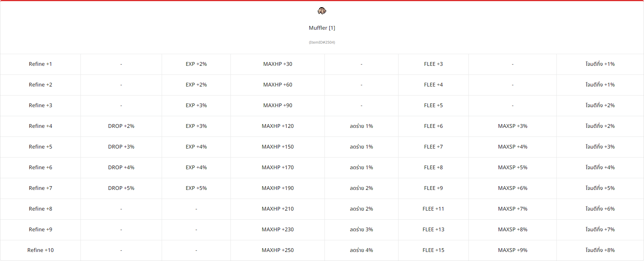Click the EXP +5% cell

point(196,188)
